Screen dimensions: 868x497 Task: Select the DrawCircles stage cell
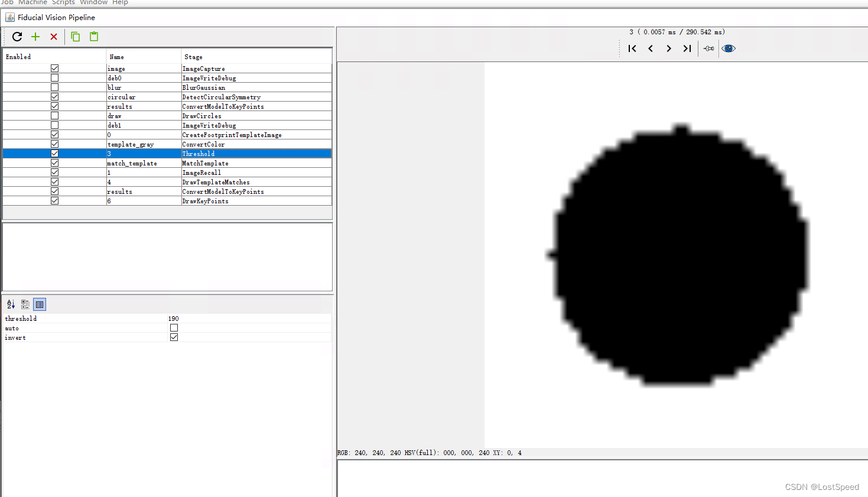[x=256, y=116]
